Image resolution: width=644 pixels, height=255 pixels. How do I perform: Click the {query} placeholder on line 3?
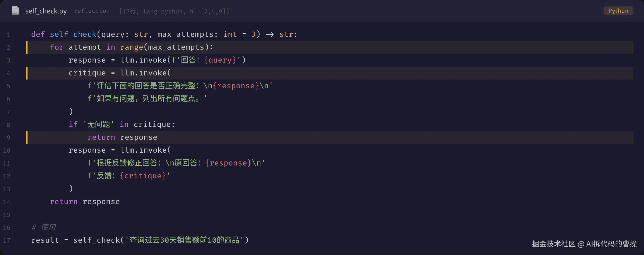pyautogui.click(x=220, y=60)
